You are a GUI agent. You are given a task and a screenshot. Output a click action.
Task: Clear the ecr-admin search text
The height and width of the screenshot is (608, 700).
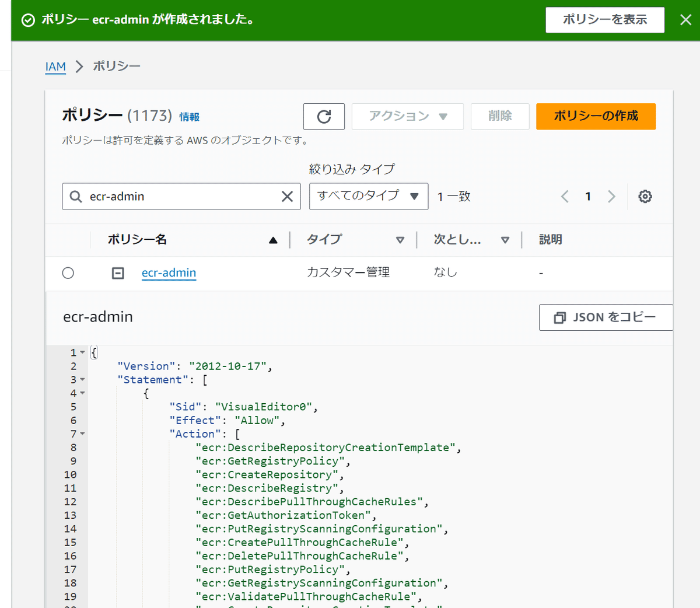click(287, 197)
